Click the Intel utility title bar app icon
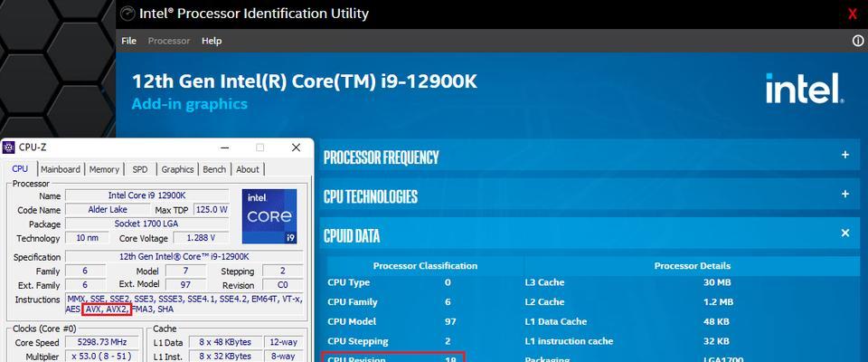868x362 pixels. pos(127,14)
